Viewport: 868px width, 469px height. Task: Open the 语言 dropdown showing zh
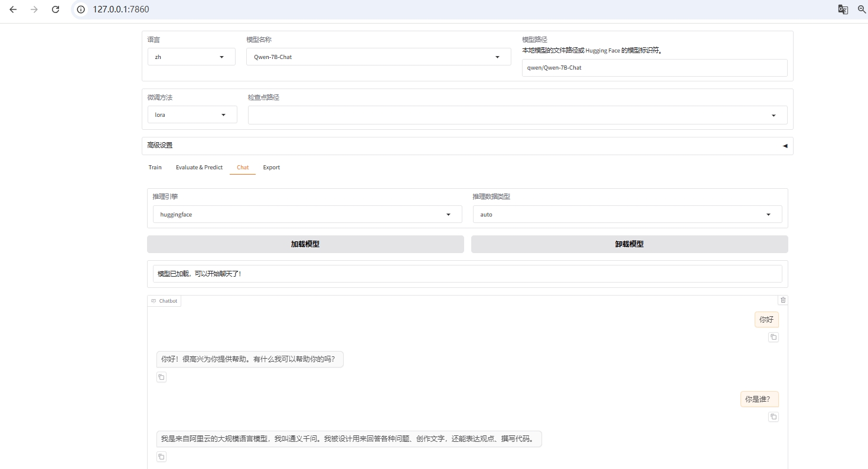point(191,57)
